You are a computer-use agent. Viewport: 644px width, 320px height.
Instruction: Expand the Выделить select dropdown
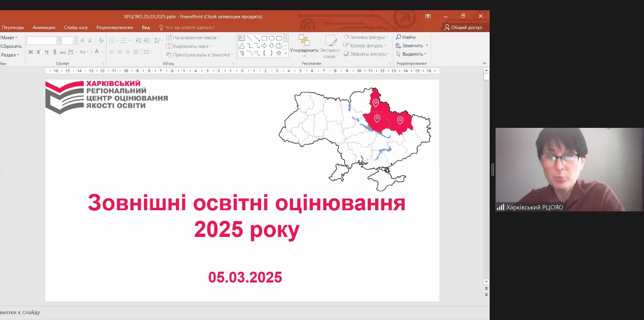(412, 54)
